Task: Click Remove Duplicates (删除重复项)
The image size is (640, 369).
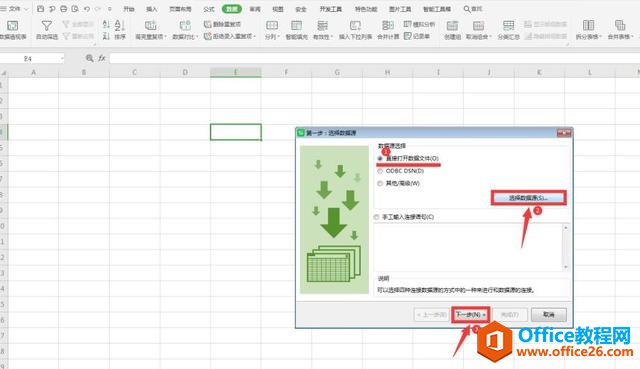Action: tap(223, 24)
